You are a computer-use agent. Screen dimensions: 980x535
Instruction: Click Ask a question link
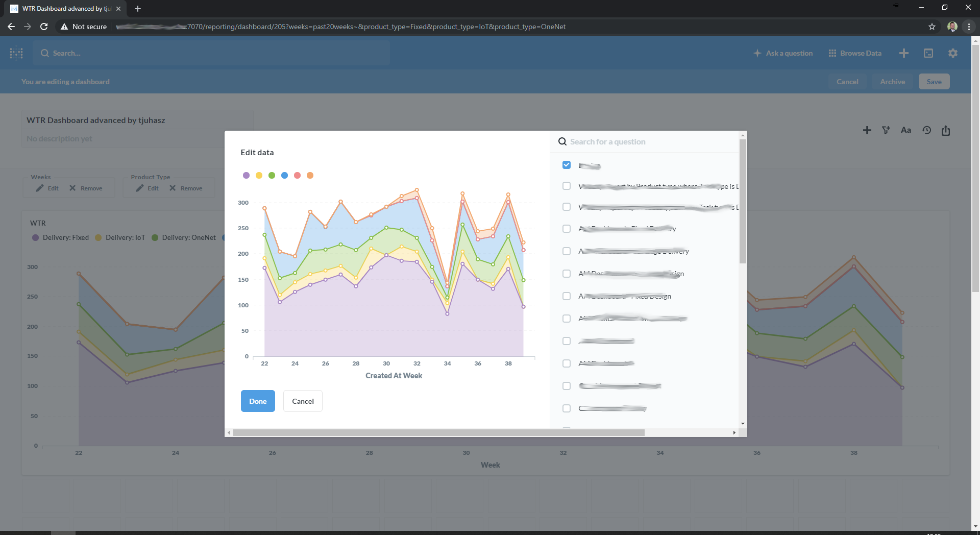point(783,53)
